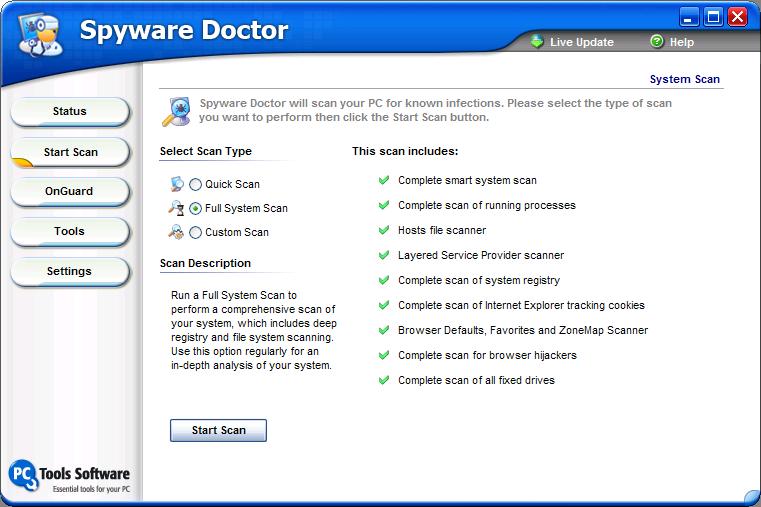Click the green Help question mark icon

657,42
